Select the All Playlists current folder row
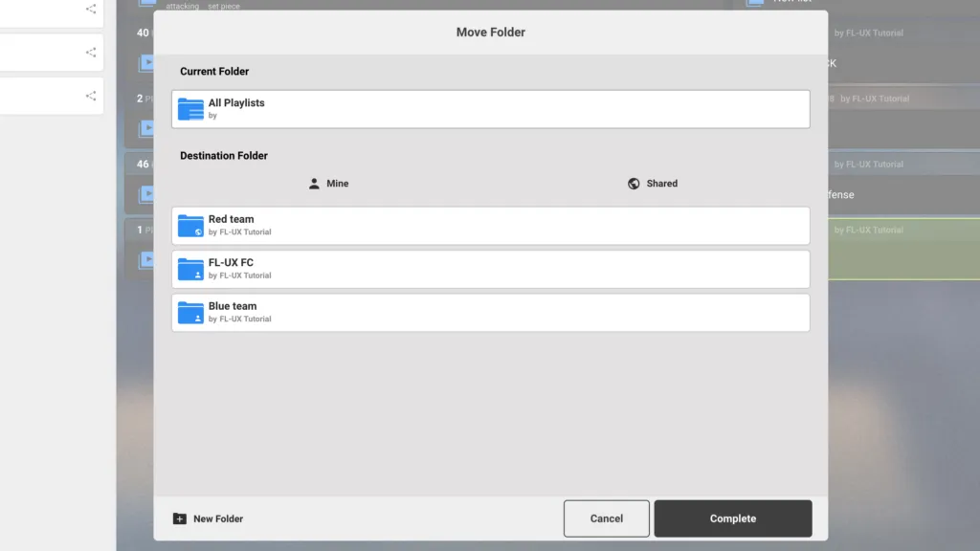 coord(491,109)
